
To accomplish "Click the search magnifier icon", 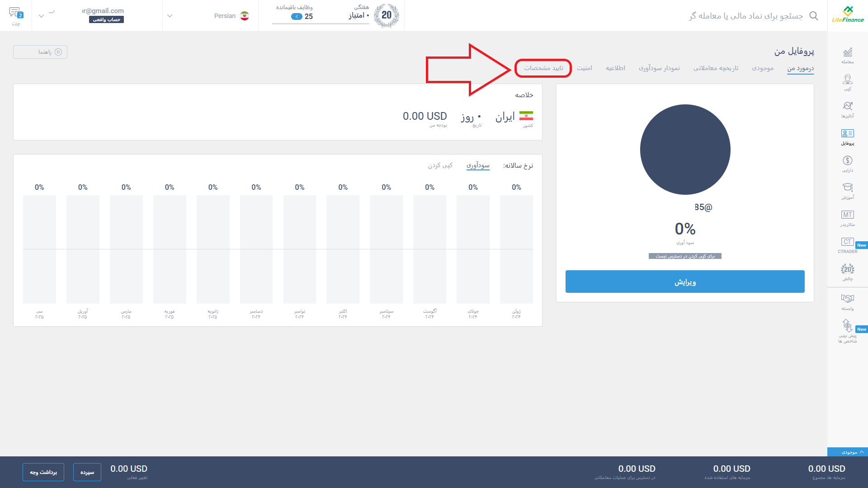I will tap(814, 16).
